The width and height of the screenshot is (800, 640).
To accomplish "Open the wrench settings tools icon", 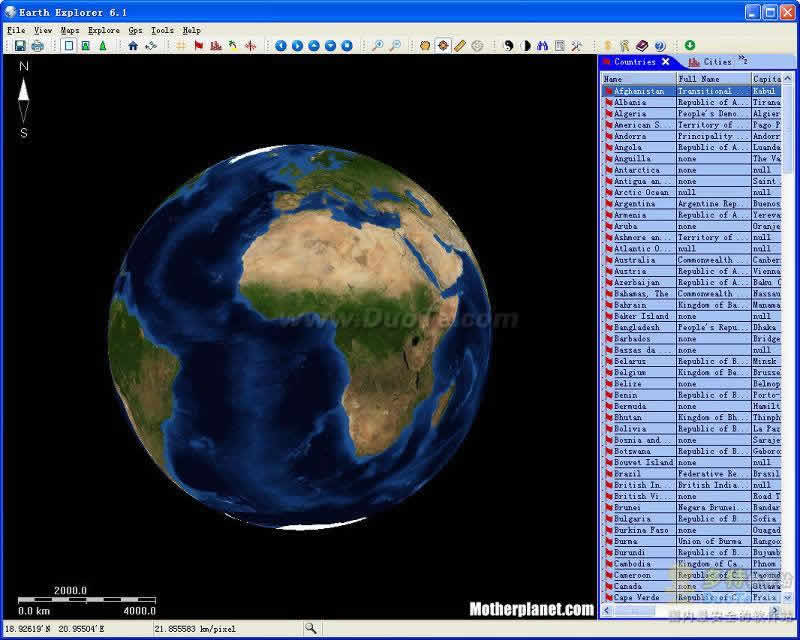I will click(577, 46).
